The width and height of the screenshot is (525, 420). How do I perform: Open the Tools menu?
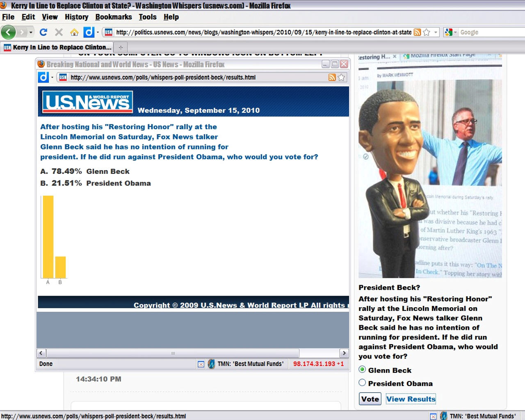(x=148, y=17)
